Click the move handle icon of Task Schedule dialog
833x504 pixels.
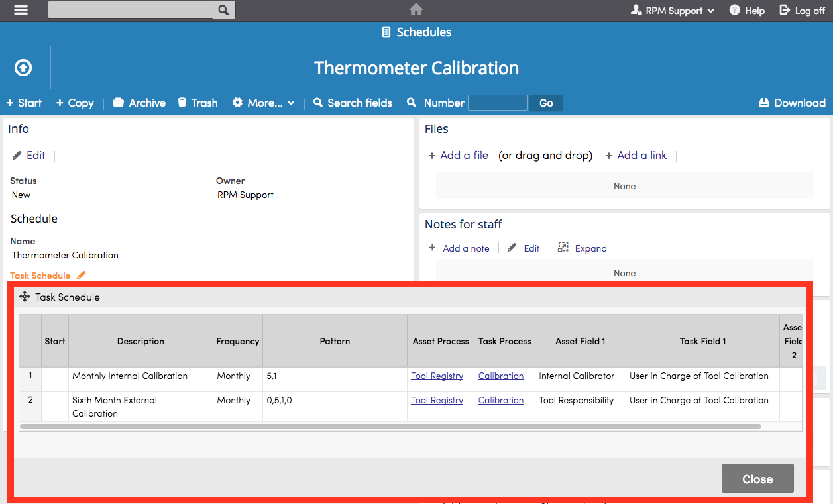coord(25,297)
